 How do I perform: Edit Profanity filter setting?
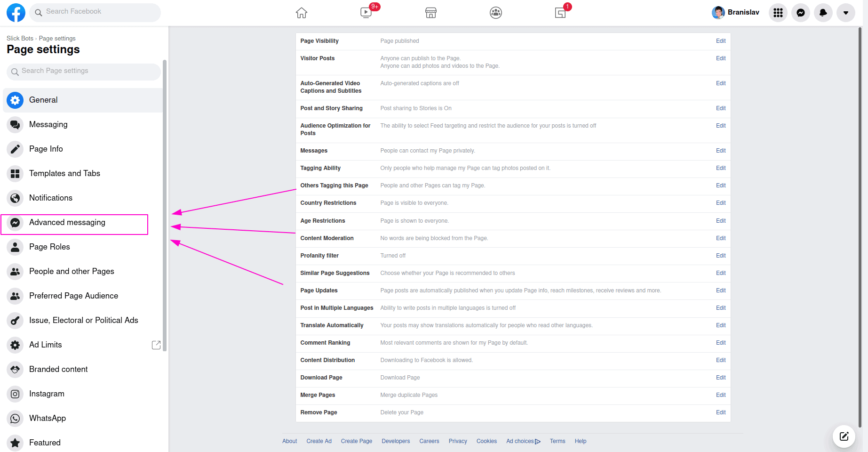[721, 256]
